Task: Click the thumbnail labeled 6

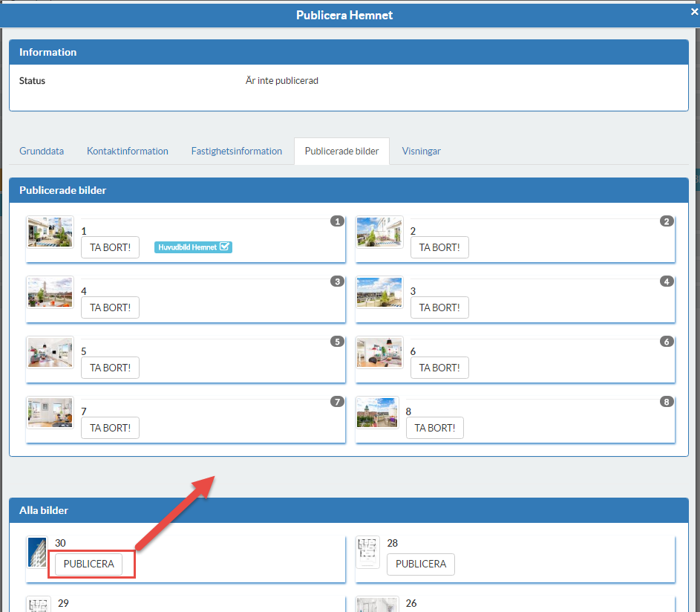Action: [379, 353]
